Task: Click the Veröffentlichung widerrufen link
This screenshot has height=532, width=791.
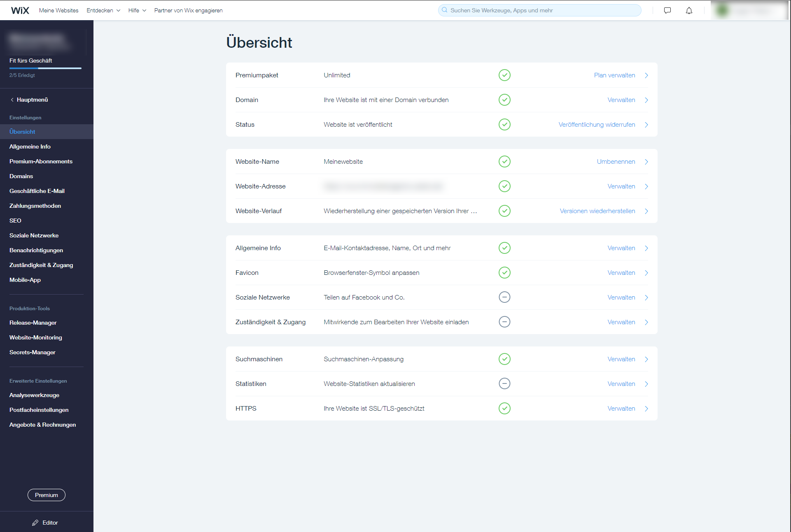Action: point(597,124)
